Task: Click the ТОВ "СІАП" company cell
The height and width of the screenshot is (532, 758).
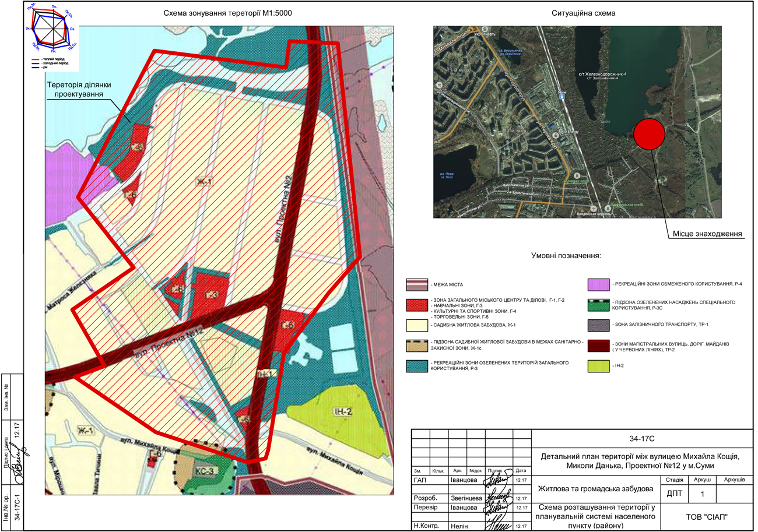Action: [x=709, y=516]
